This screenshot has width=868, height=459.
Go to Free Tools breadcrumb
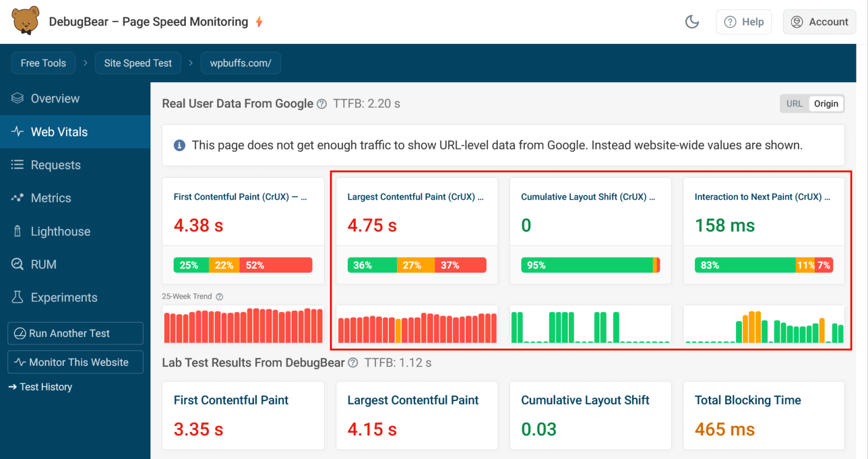(43, 63)
